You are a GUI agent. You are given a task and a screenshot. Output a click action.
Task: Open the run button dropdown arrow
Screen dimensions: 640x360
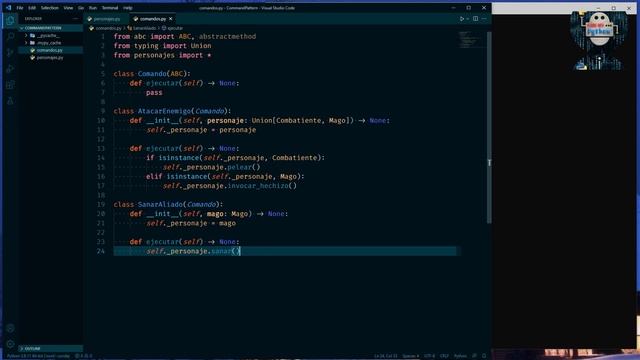coord(468,19)
